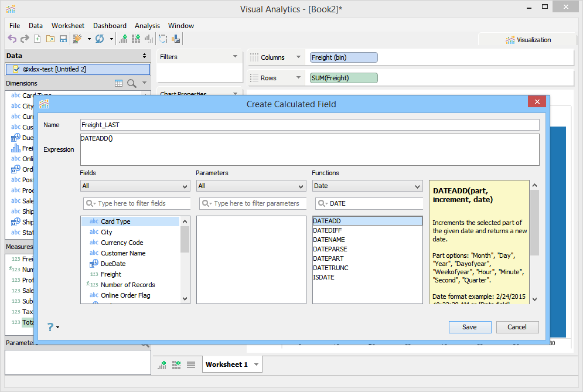Expand the Parameters 'All' dropdown

point(251,186)
